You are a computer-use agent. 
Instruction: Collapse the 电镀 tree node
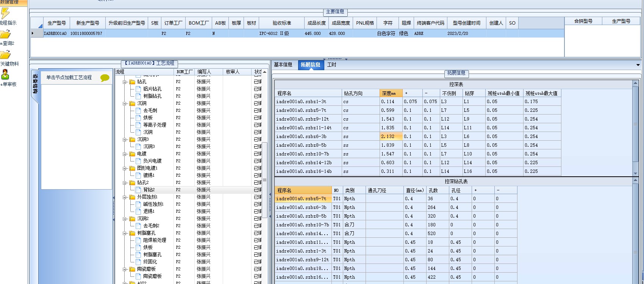pyautogui.click(x=124, y=154)
